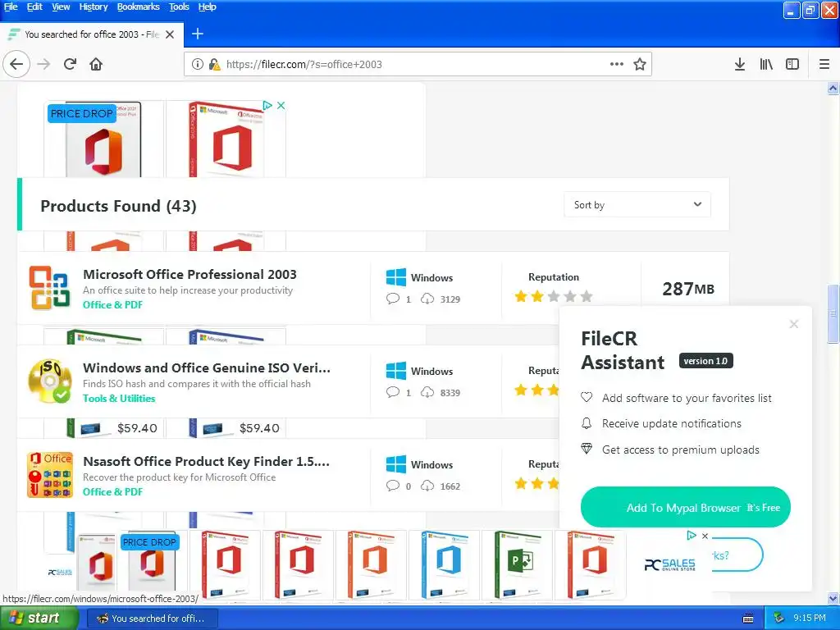This screenshot has height=630, width=840.
Task: Open a new tab with plus icon
Action: click(x=197, y=34)
